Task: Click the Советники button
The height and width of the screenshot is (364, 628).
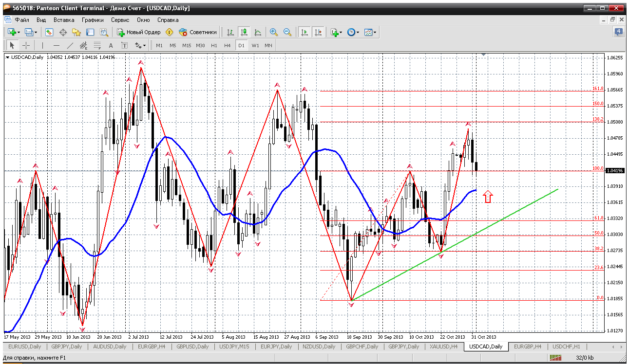Action: [198, 32]
